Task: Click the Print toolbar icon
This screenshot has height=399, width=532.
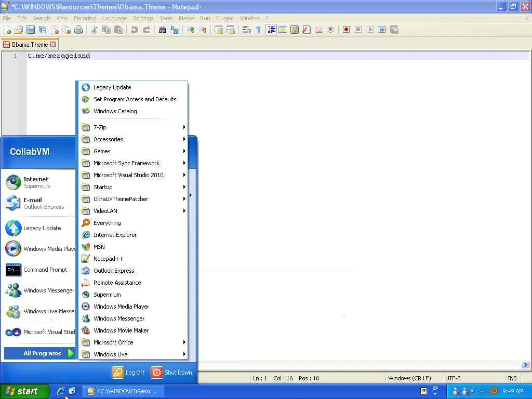Action: [x=78, y=30]
